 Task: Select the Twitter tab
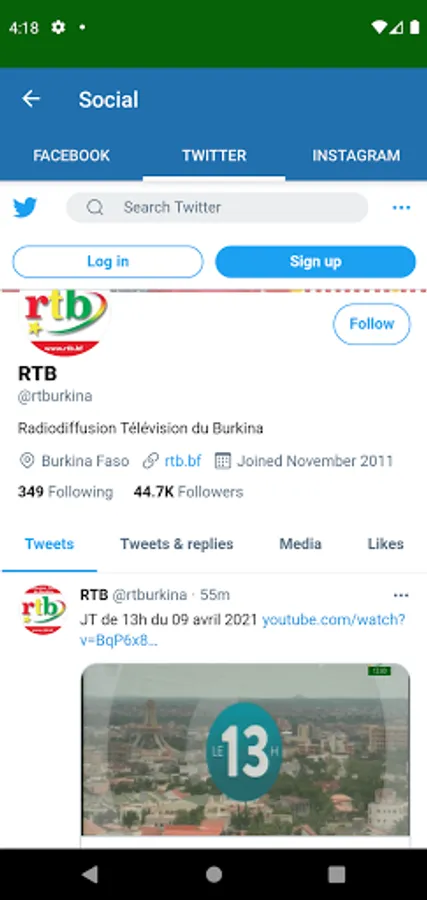click(214, 156)
